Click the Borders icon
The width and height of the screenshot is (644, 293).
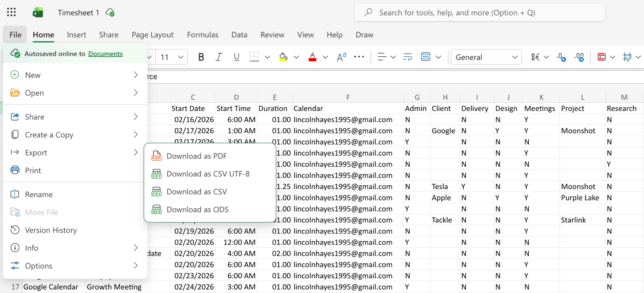click(x=254, y=57)
